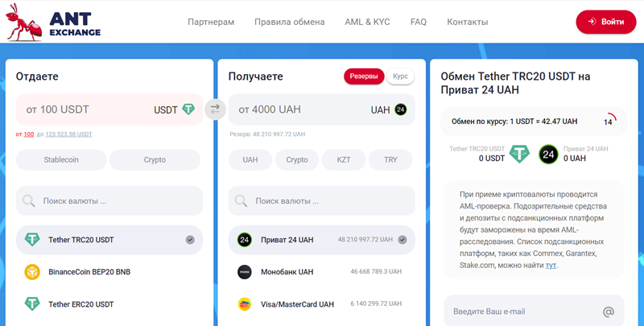
Task: Click the rate refresh countdown timer showing 14
Action: [609, 120]
